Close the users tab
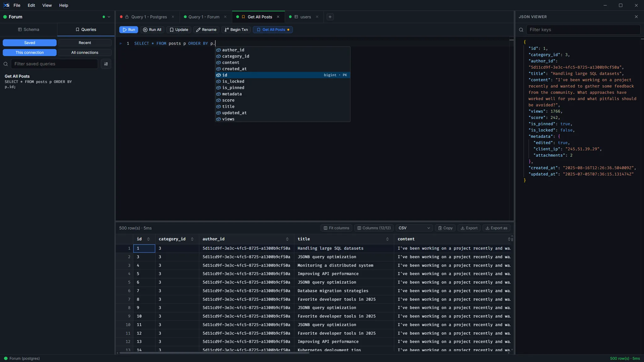The height and width of the screenshot is (362, 644). pos(317,17)
